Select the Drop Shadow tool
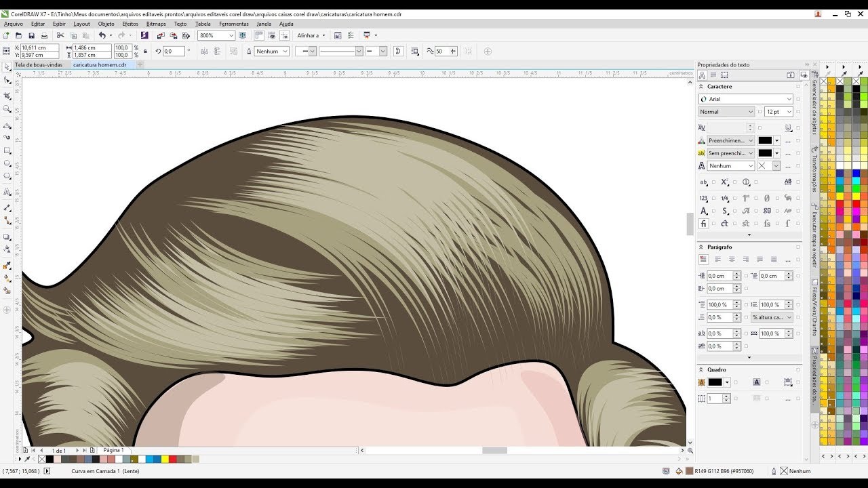Screen dimensions: 868x488 point(7,237)
